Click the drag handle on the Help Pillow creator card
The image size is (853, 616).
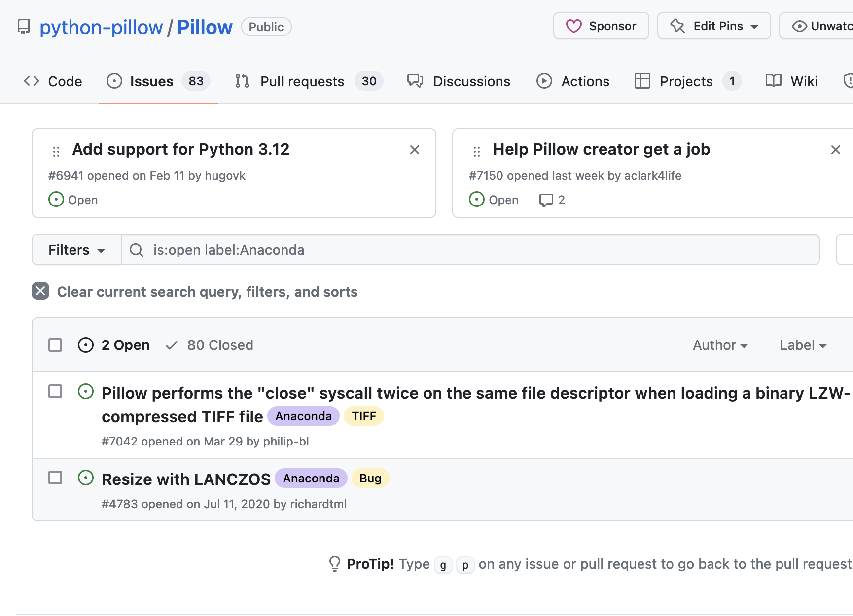point(477,151)
